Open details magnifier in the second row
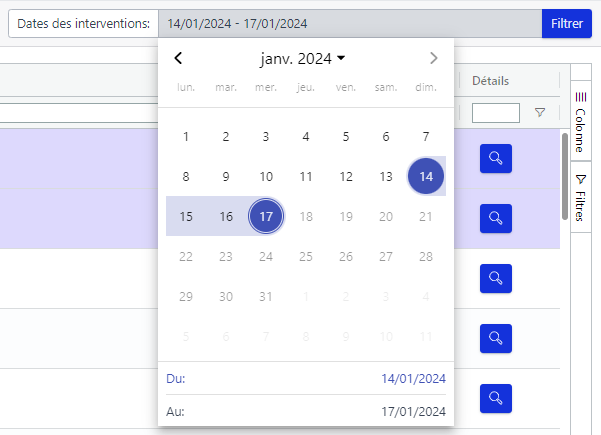The image size is (601, 435). coord(496,218)
